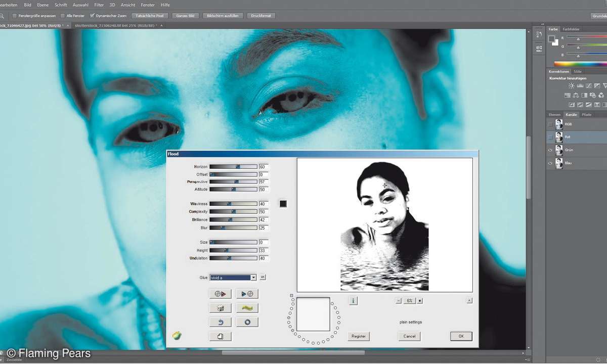
Task: Click the Register button
Action: 359,336
